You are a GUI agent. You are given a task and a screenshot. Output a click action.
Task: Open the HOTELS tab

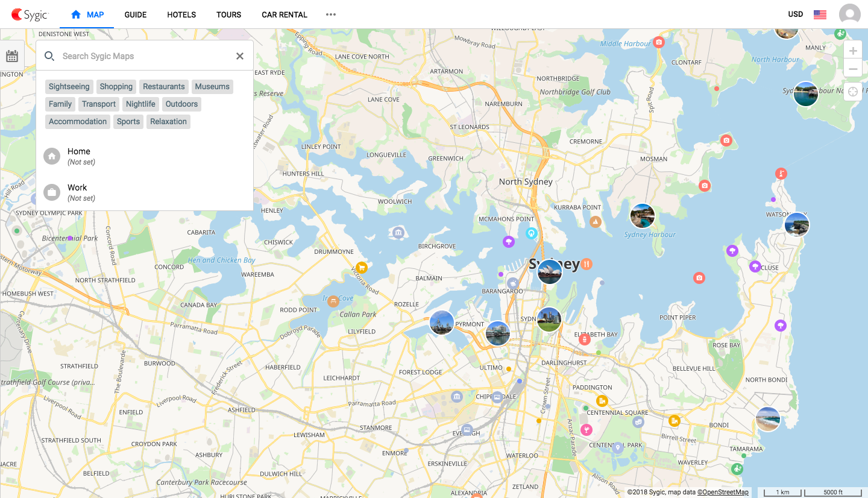(181, 14)
